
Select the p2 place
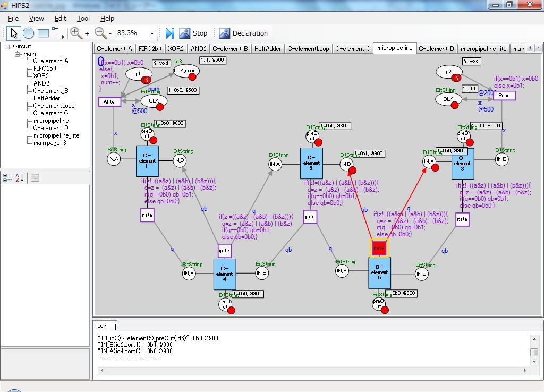coord(448,72)
